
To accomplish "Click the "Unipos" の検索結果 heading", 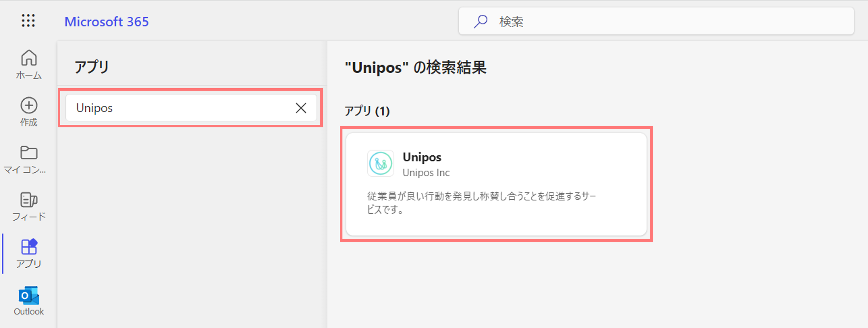I will (x=415, y=67).
